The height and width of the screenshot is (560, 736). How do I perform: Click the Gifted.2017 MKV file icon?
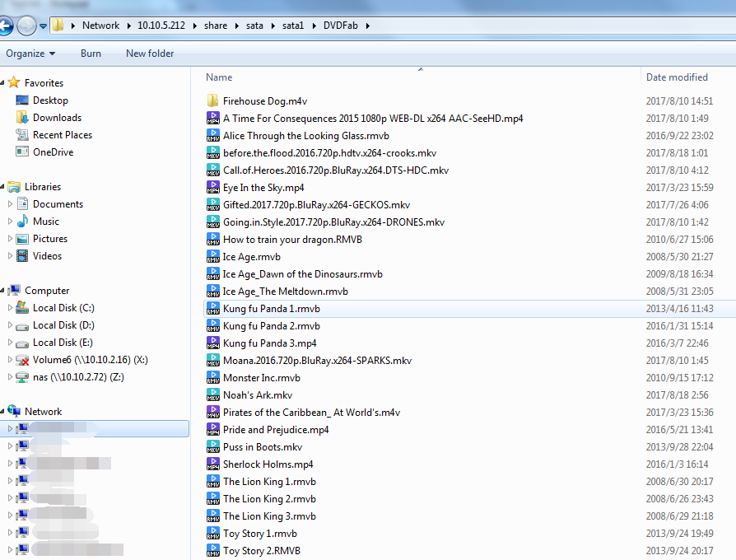pyautogui.click(x=212, y=205)
